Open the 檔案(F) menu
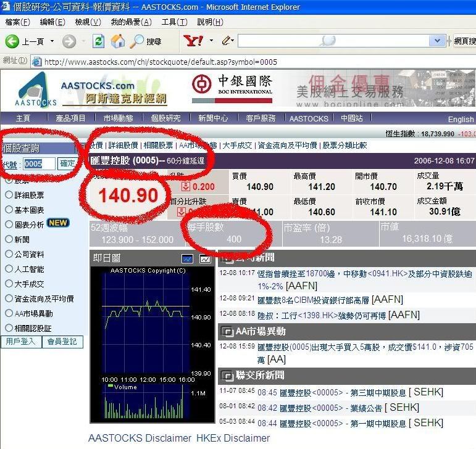 tap(18, 22)
